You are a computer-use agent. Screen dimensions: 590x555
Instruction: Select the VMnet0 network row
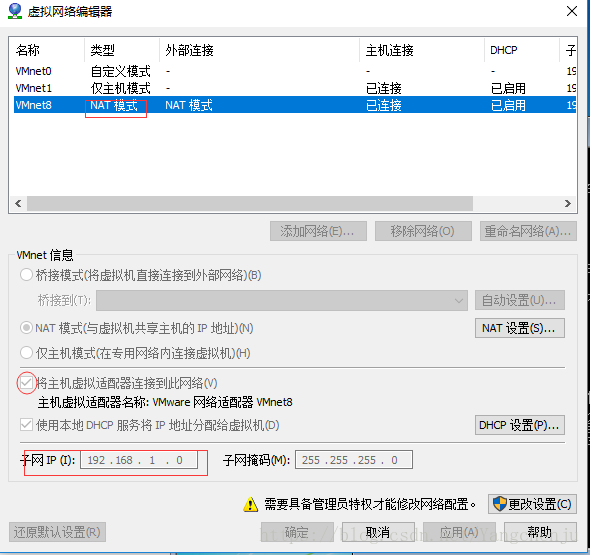(x=295, y=71)
